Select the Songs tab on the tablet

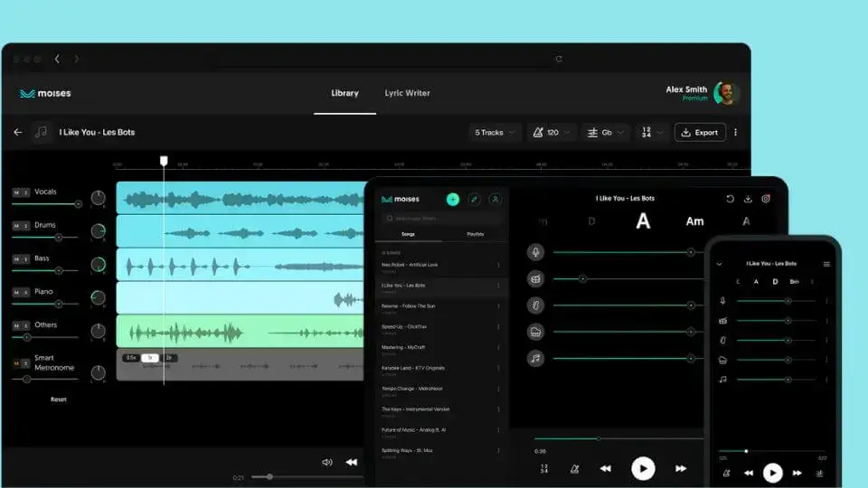408,234
